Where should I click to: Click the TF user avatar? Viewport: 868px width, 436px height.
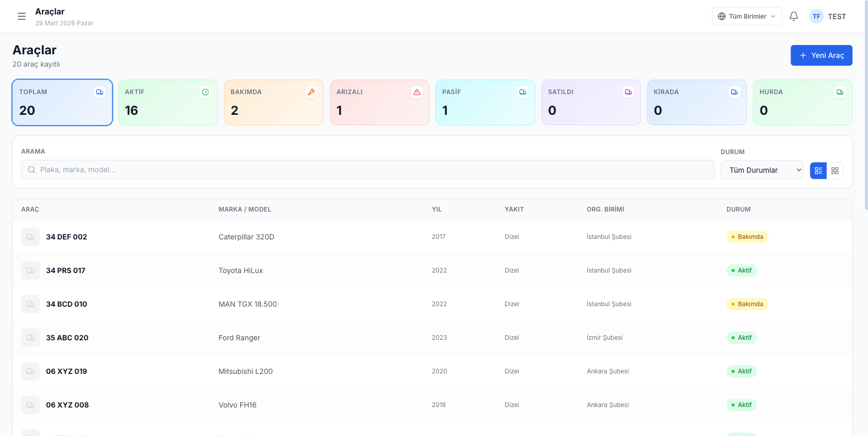pyautogui.click(x=816, y=17)
